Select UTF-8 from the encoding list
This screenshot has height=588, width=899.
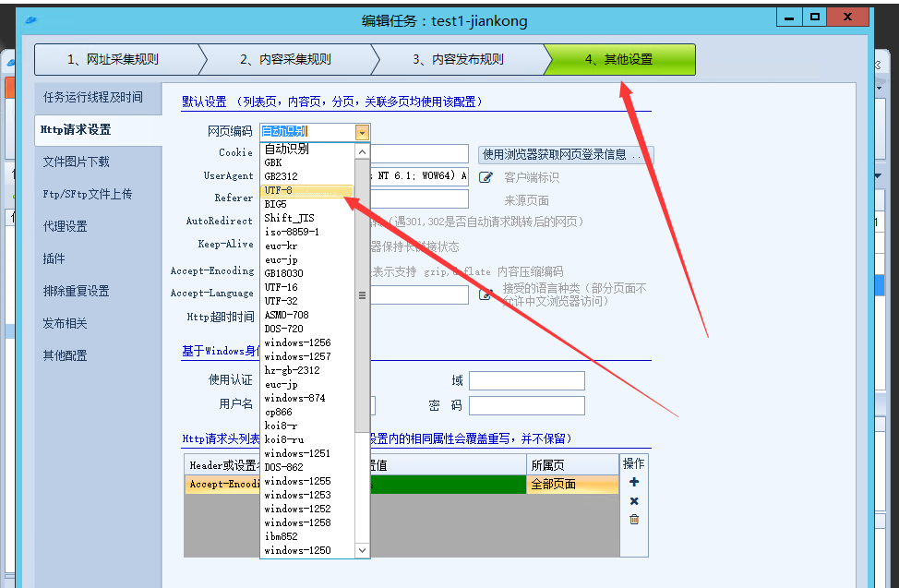point(306,190)
